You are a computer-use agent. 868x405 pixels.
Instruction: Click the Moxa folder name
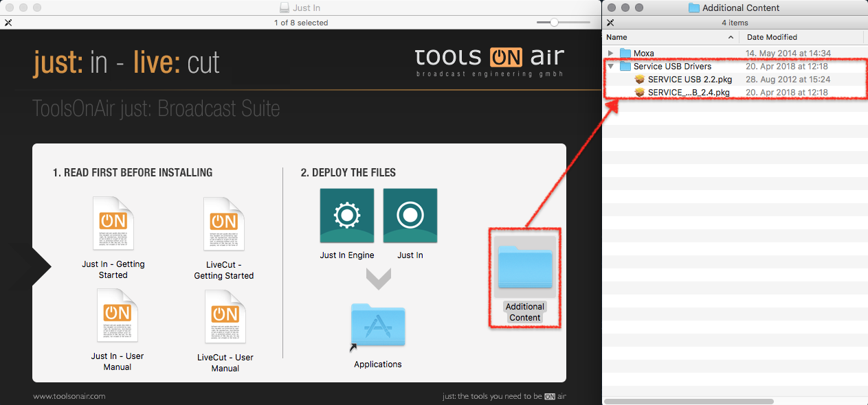click(644, 53)
